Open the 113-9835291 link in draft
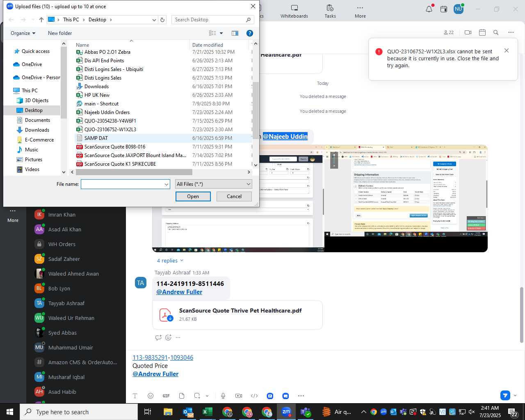The width and height of the screenshot is (525, 420). click(150, 358)
